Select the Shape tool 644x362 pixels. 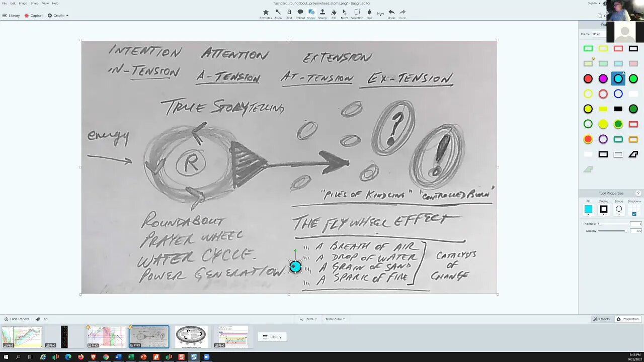click(x=311, y=14)
